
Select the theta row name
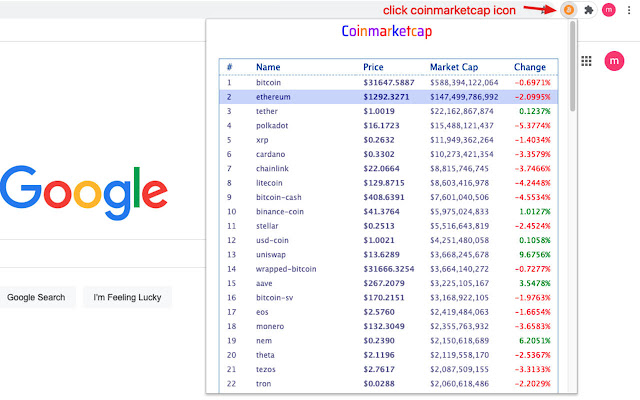(265, 355)
